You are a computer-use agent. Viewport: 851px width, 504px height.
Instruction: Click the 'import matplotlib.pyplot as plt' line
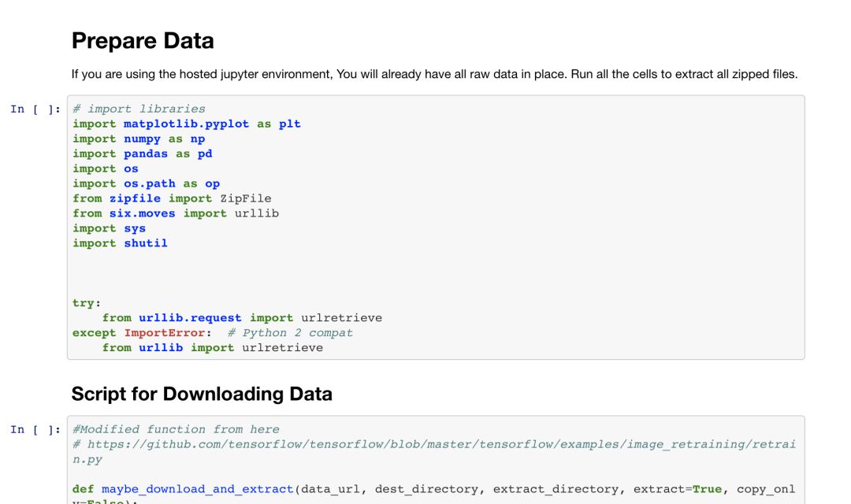(187, 124)
